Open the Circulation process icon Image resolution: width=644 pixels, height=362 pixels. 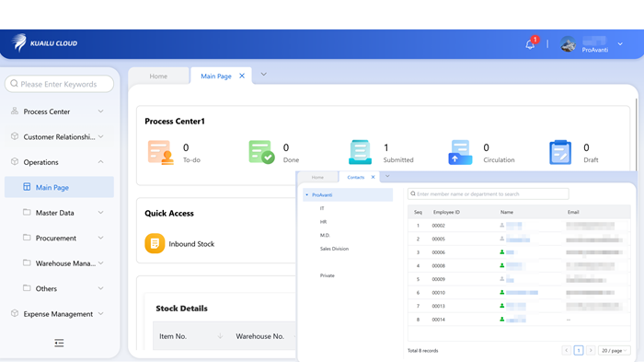[x=460, y=152]
